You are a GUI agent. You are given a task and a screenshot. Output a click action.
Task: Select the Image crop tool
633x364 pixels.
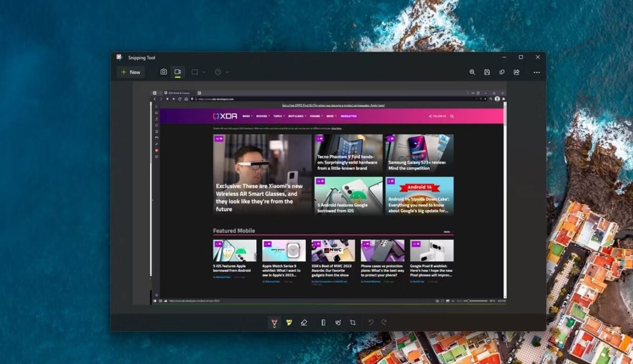352,322
